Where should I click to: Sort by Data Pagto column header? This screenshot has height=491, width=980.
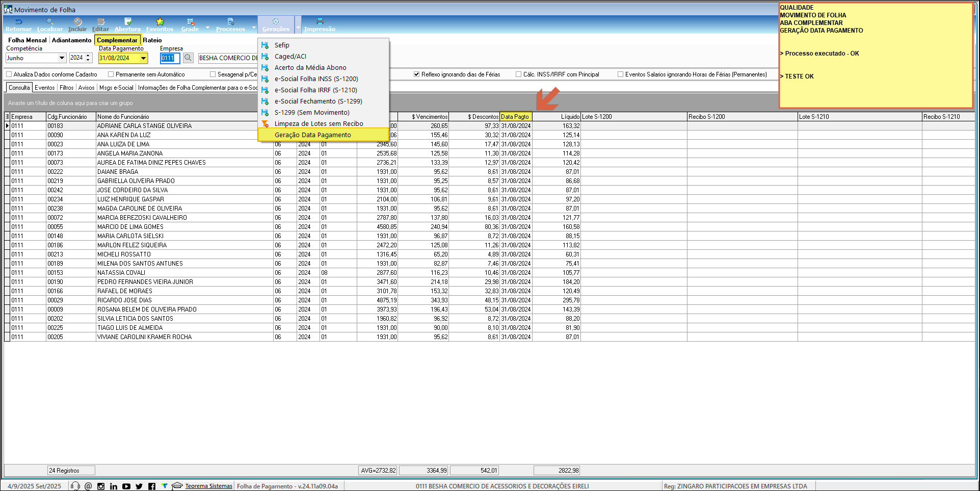516,117
